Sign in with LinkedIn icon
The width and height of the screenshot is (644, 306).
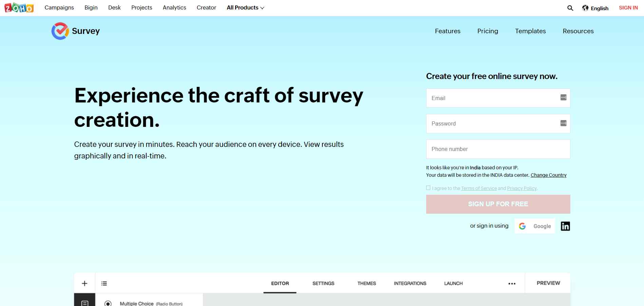click(565, 226)
